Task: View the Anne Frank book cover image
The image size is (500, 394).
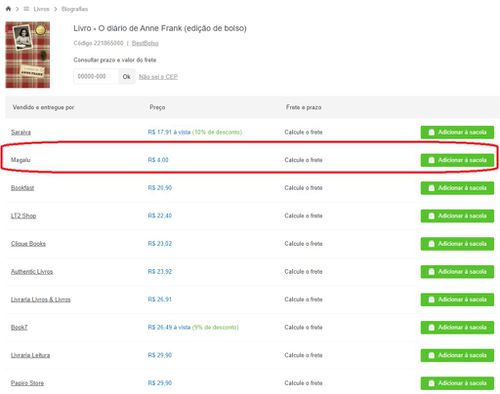Action: point(28,55)
